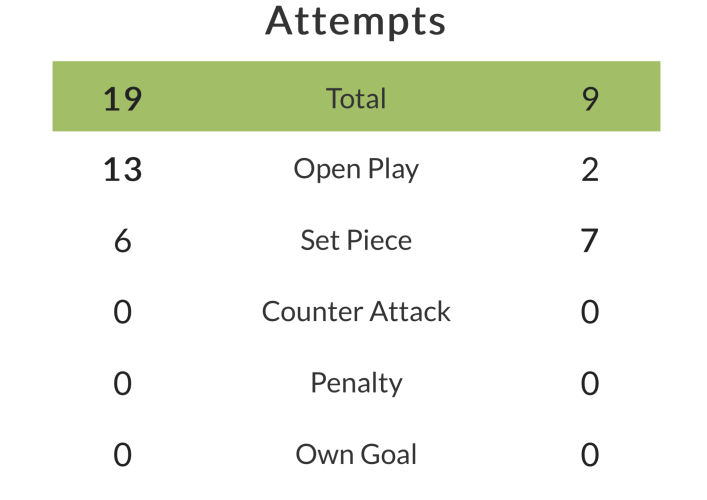Select the left-column Counter Attack zero

tap(122, 312)
